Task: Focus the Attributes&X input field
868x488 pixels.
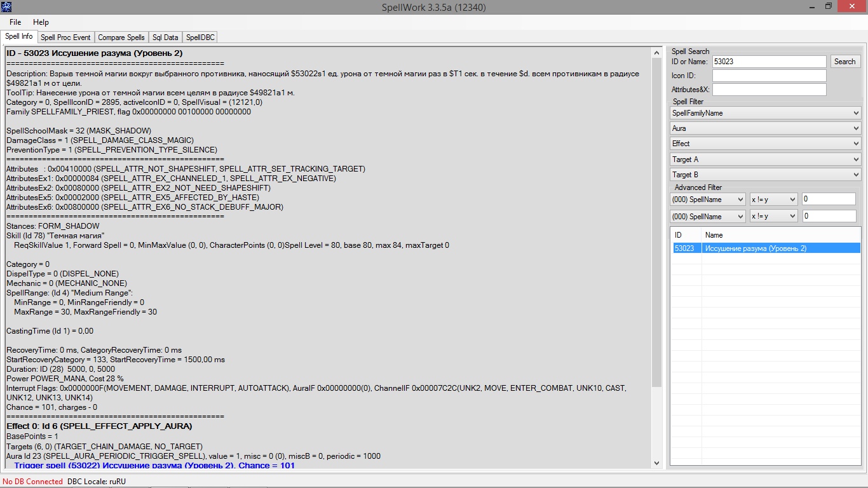Action: pyautogui.click(x=769, y=90)
